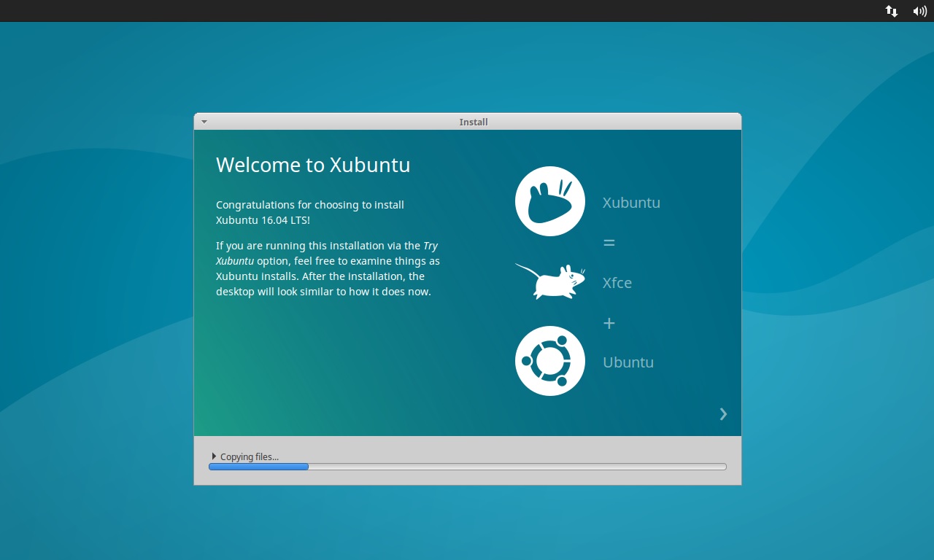Click the 'Congratulations for choosing to install' paragraph
The image size is (934, 560).
click(310, 212)
